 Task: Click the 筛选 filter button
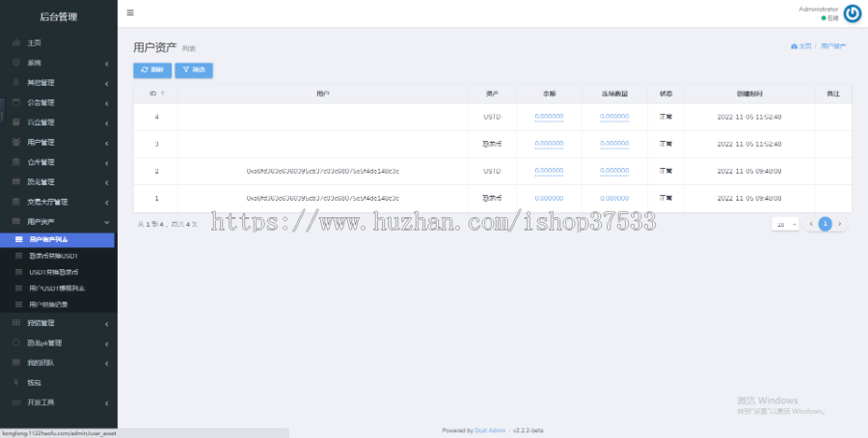(x=194, y=70)
